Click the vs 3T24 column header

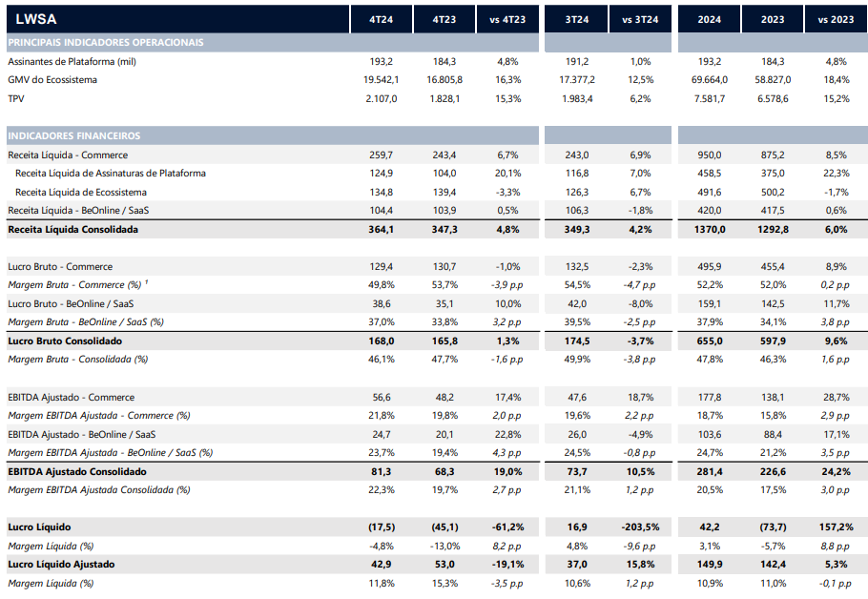click(640, 19)
